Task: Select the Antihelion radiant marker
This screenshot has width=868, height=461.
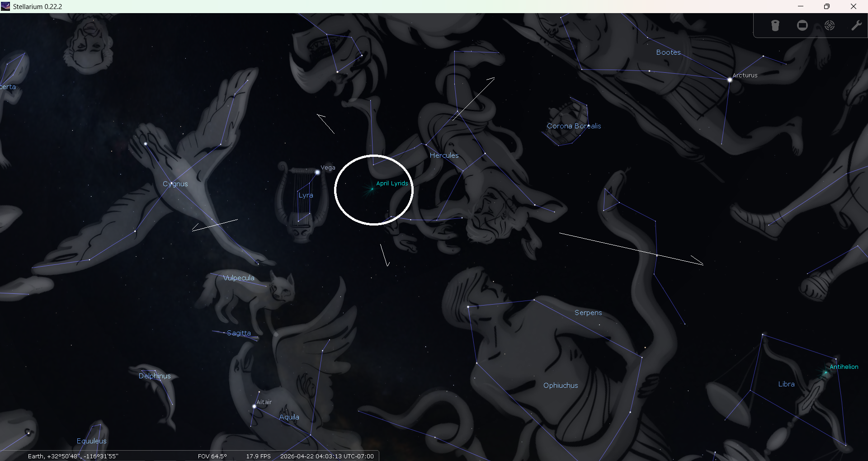Action: click(x=826, y=373)
